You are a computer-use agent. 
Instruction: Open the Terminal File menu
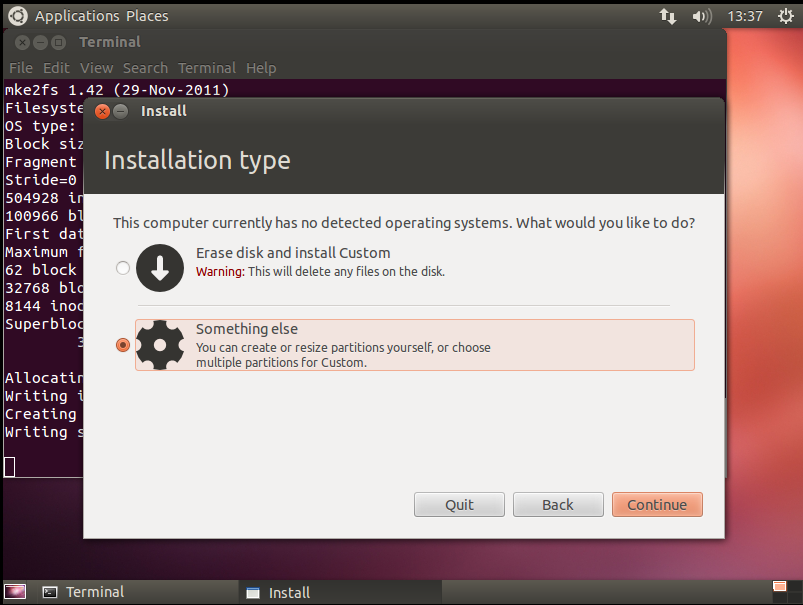tap(21, 68)
